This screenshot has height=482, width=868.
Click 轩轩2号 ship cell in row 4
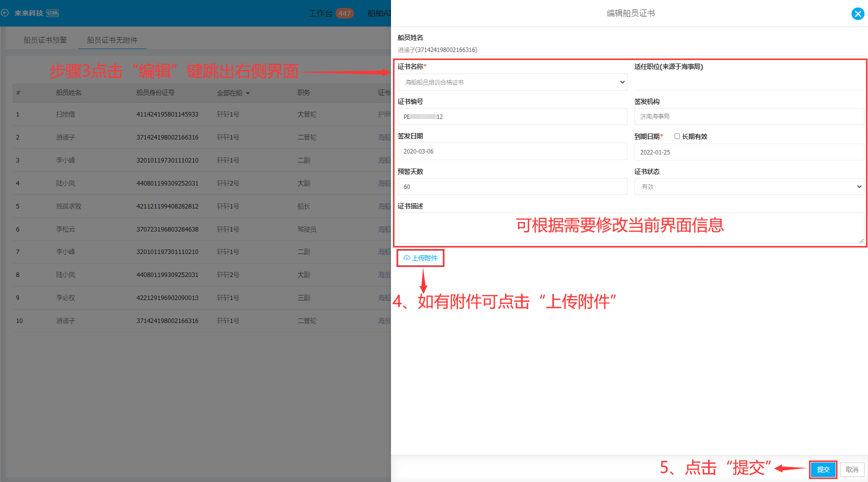click(228, 183)
